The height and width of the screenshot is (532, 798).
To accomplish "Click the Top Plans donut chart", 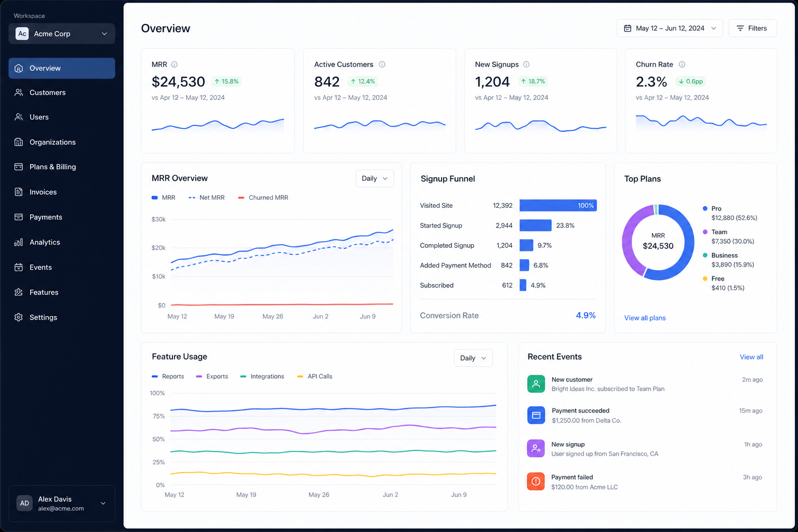I will [x=658, y=242].
